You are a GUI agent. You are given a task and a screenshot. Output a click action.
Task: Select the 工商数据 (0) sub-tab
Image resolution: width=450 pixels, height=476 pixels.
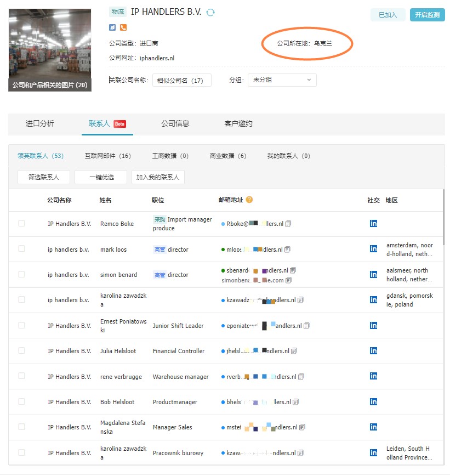[x=170, y=156]
